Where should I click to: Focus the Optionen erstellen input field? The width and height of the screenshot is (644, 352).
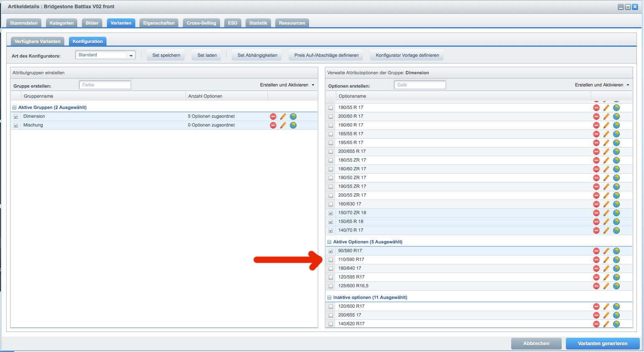coord(420,85)
